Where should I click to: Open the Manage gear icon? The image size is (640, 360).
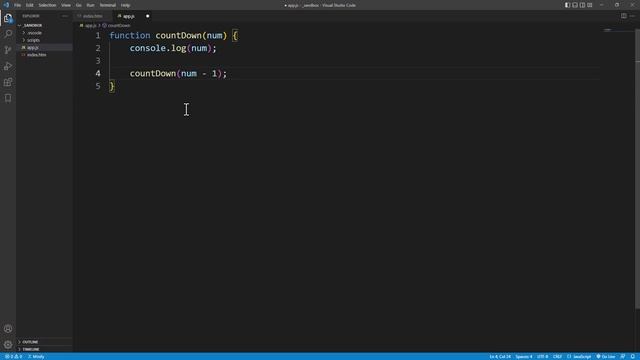pos(8,345)
